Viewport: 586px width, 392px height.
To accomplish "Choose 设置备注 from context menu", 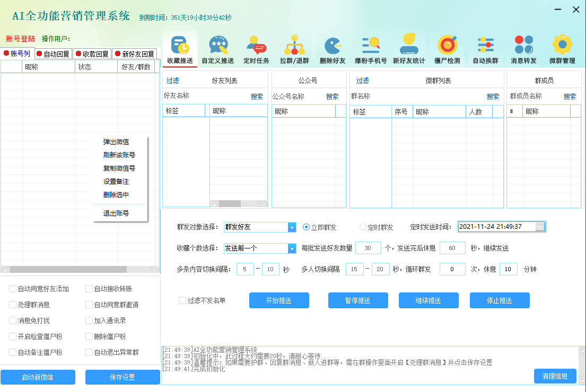I will coord(116,182).
